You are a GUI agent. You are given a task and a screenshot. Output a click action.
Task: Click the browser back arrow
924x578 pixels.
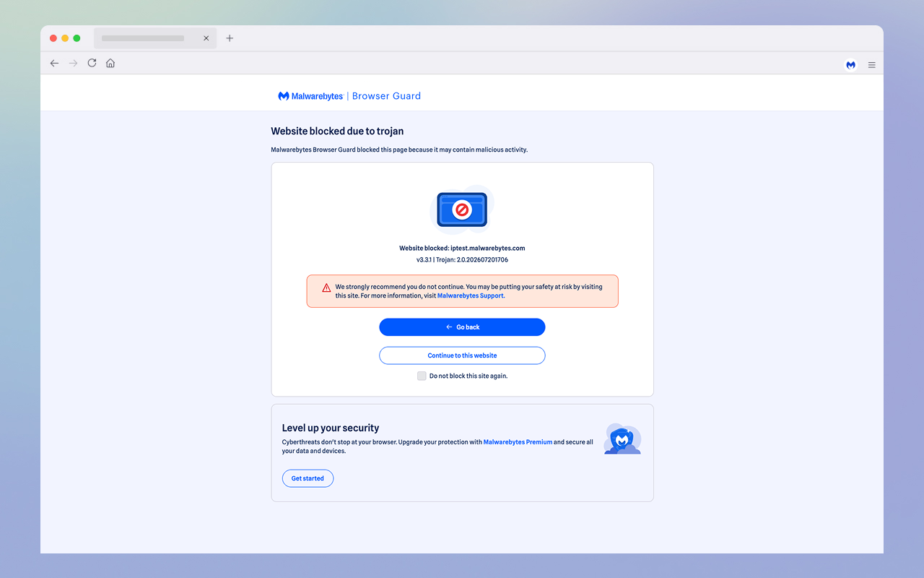pyautogui.click(x=54, y=64)
